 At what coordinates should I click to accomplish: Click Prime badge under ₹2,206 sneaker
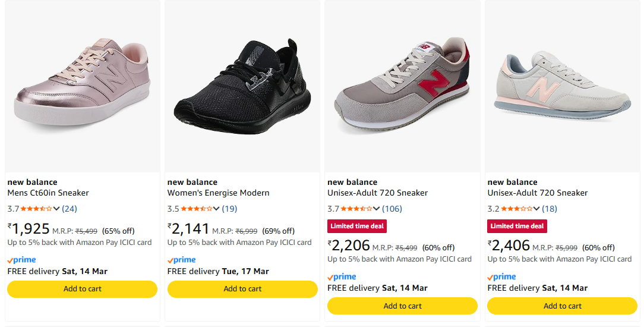tap(342, 276)
